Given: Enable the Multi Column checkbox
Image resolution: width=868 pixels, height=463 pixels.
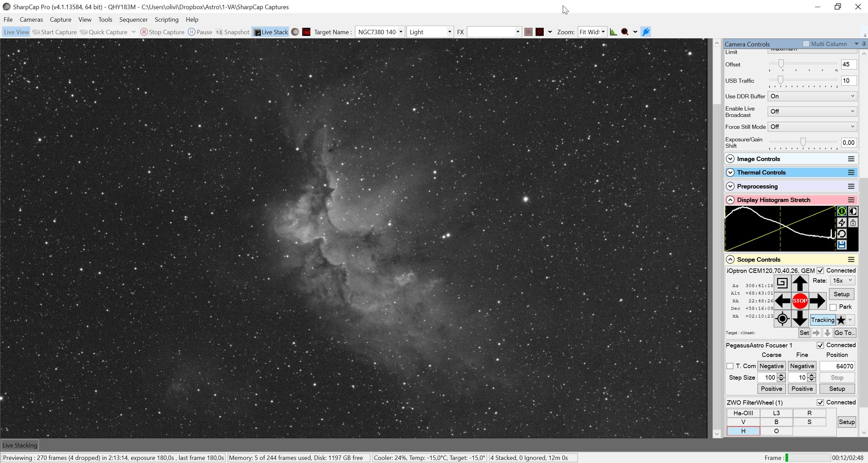Looking at the screenshot, I should point(806,44).
